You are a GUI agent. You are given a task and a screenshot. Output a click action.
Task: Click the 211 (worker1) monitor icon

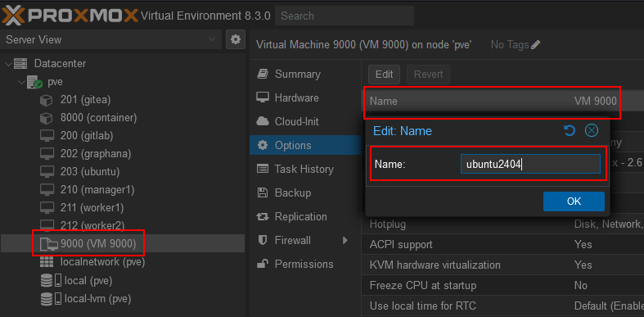point(47,207)
